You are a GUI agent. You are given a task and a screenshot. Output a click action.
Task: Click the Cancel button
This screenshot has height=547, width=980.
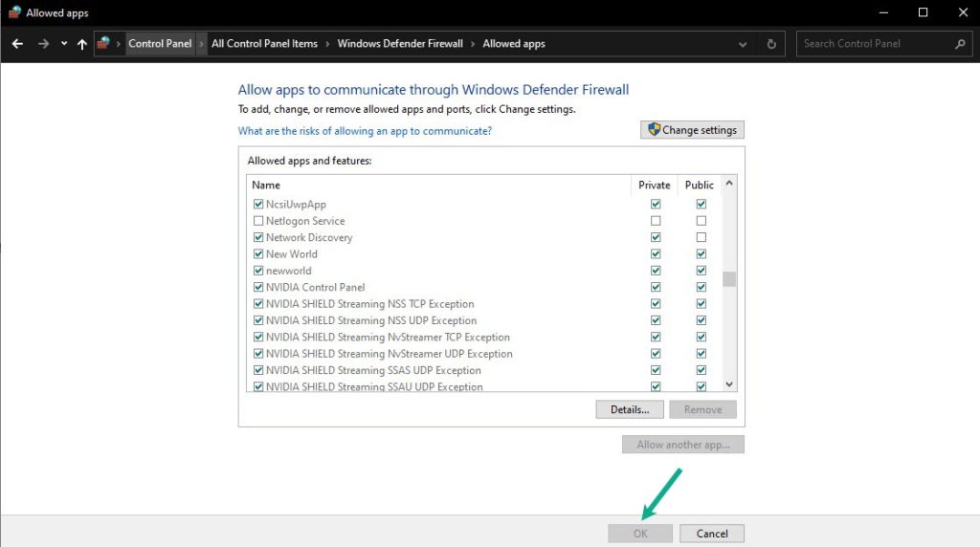(712, 534)
